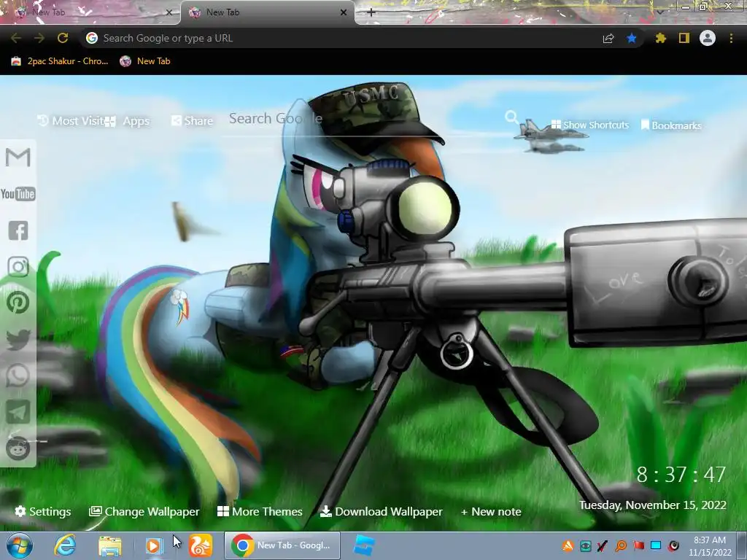Open Chrome three-dot menu
This screenshot has height=560, width=747.
coord(731,38)
